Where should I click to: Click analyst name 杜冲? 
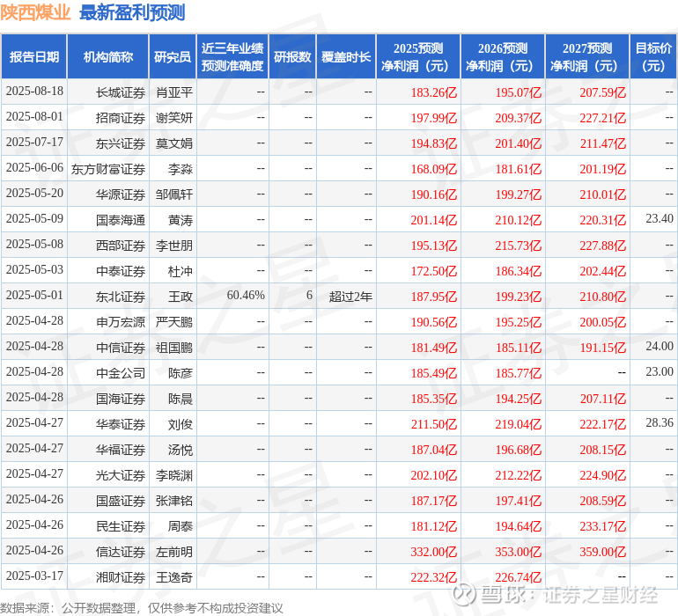(181, 271)
